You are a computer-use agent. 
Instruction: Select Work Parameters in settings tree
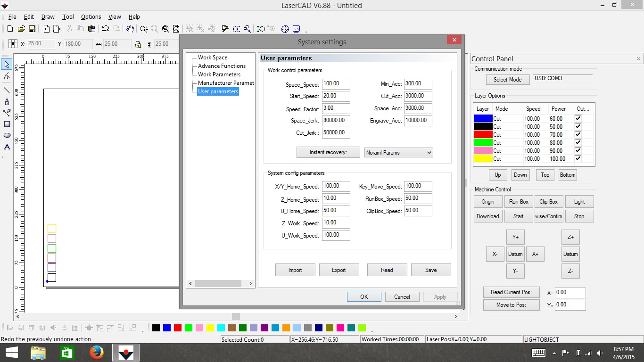[219, 74]
